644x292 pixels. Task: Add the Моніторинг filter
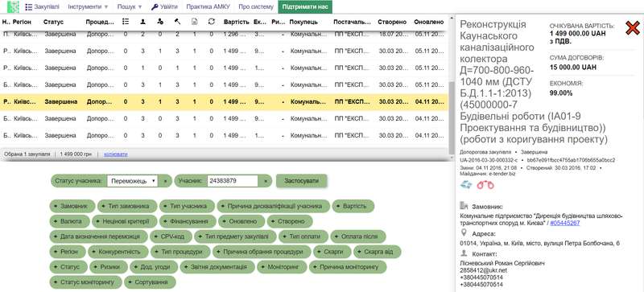(282, 266)
